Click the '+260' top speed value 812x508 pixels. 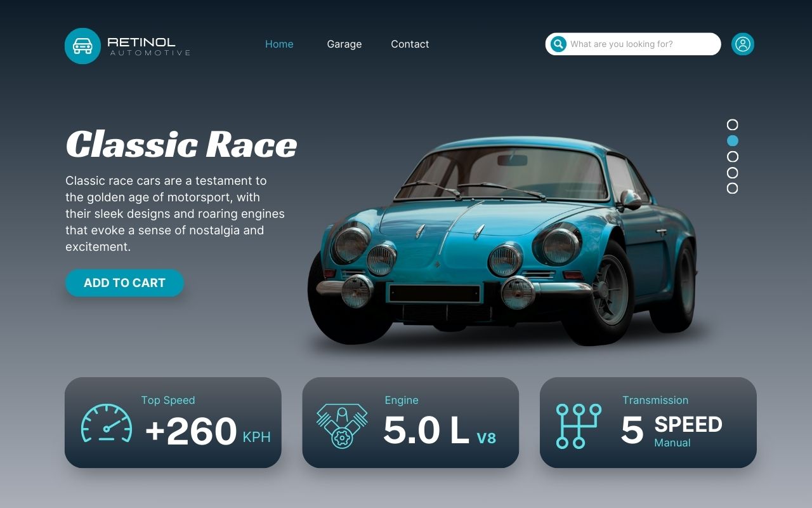click(190, 431)
